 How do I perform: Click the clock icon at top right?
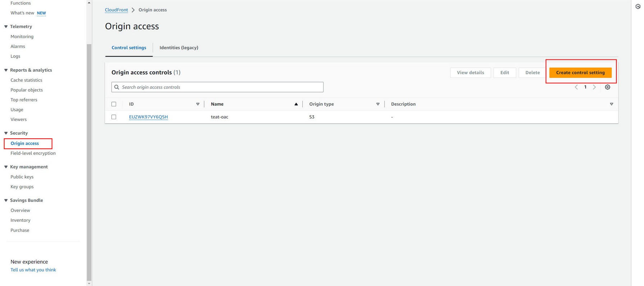[638, 6]
